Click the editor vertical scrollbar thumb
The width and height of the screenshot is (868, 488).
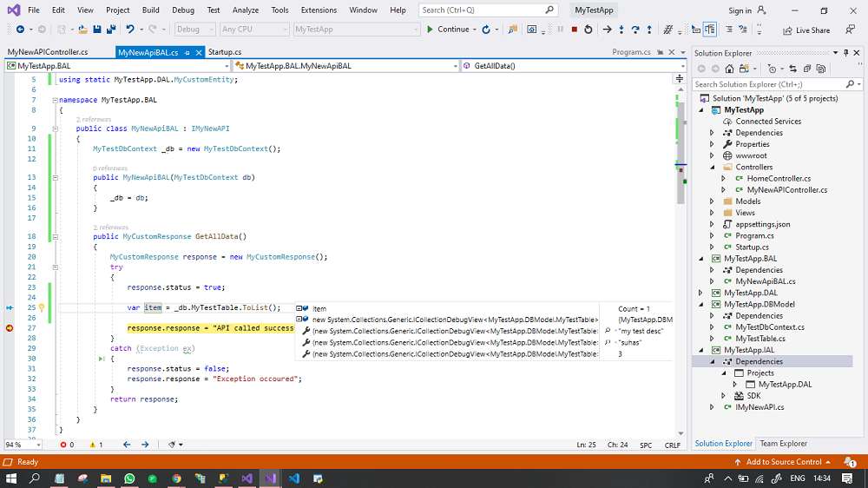[x=681, y=152]
